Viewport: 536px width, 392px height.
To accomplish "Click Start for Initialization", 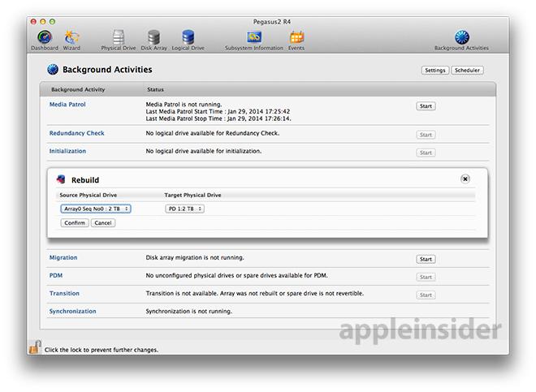I will 426,153.
